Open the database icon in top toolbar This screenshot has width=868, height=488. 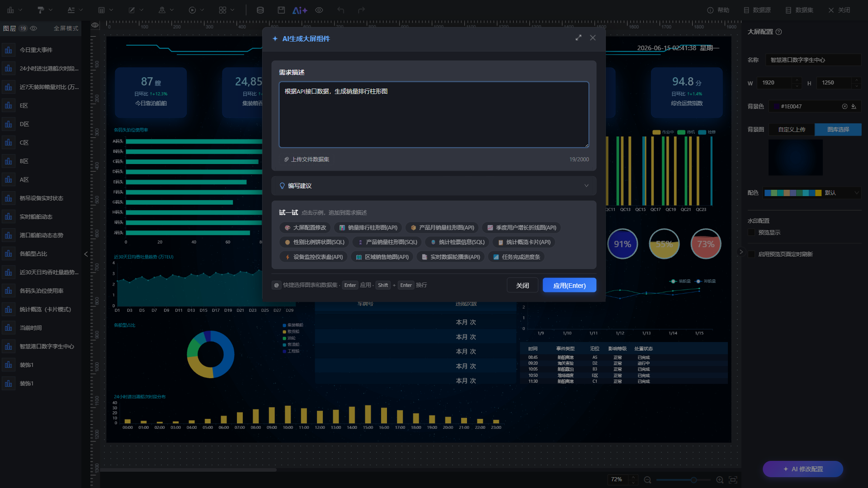[260, 10]
